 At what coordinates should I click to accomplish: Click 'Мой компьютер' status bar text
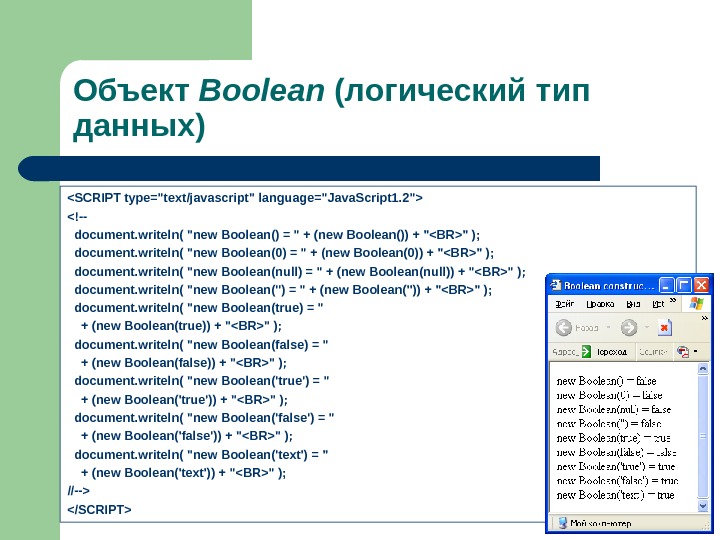click(x=601, y=523)
